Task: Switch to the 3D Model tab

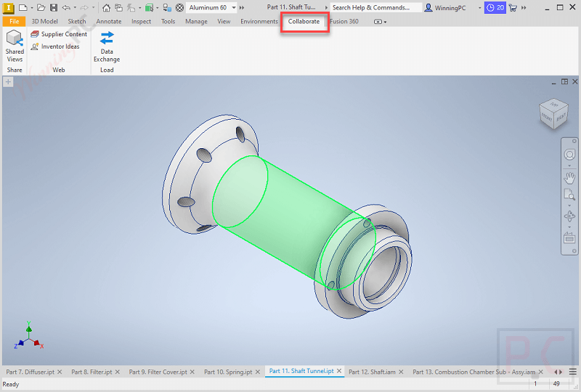Action: coord(44,22)
